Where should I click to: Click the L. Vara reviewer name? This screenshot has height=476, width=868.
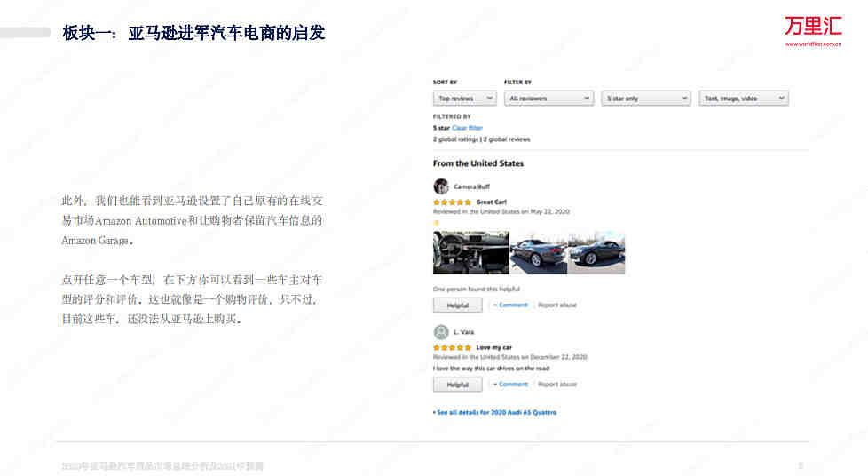coord(464,332)
